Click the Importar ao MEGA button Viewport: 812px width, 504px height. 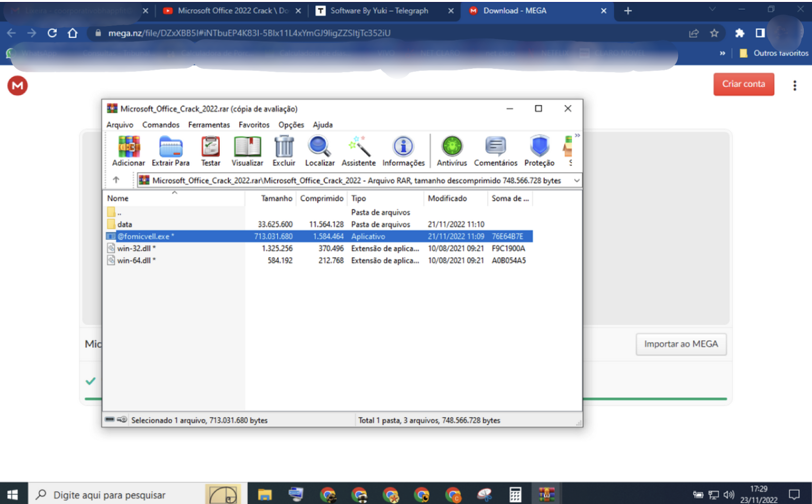(x=681, y=344)
